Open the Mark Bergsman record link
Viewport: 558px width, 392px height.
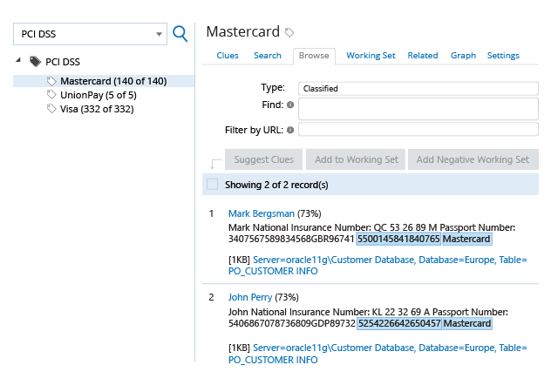[x=262, y=213]
